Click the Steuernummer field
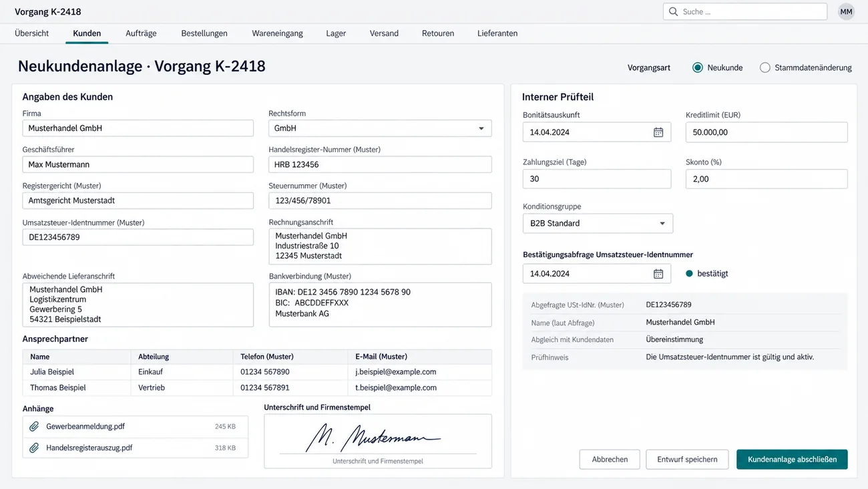Image resolution: width=868 pixels, height=489 pixels. (380, 200)
